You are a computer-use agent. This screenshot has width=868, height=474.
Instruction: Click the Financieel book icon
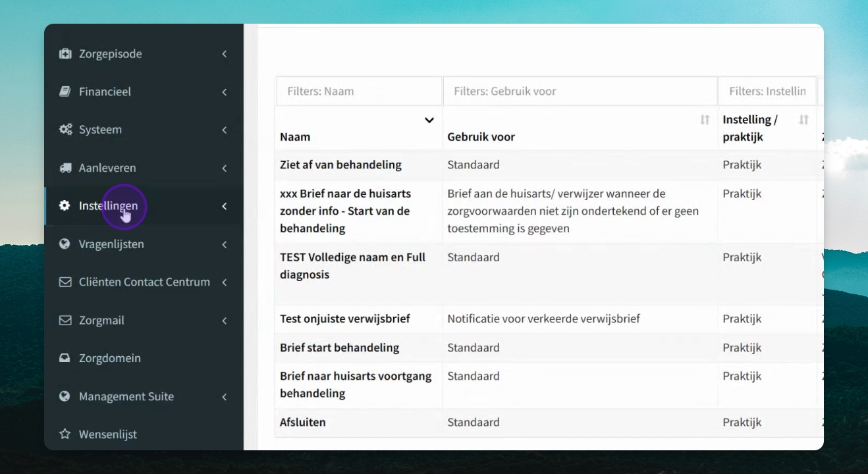65,92
